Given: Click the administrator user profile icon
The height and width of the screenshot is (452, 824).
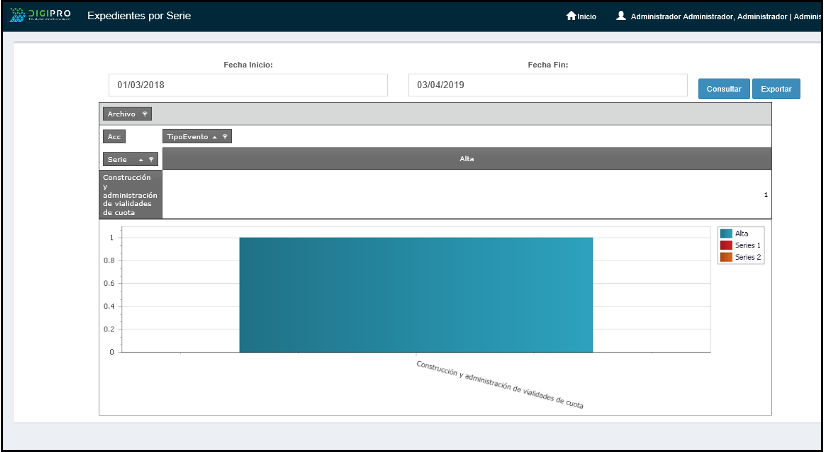Looking at the screenshot, I should tap(621, 16).
